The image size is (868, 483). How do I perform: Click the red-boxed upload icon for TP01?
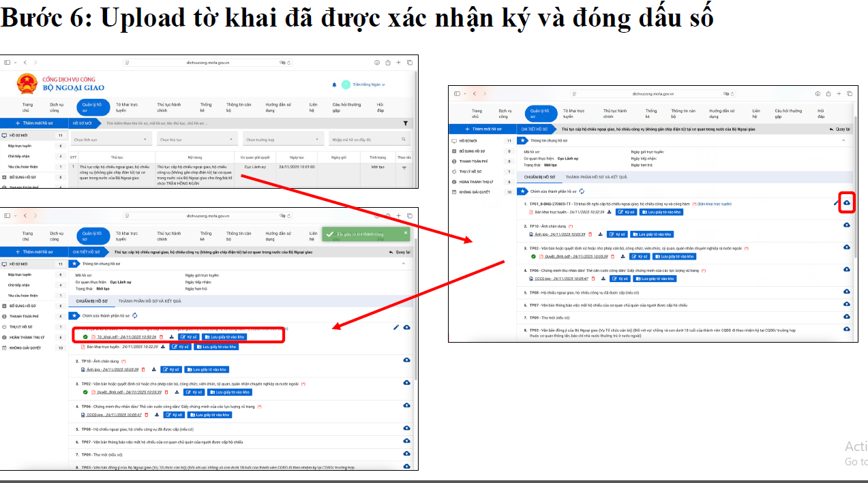(846, 203)
